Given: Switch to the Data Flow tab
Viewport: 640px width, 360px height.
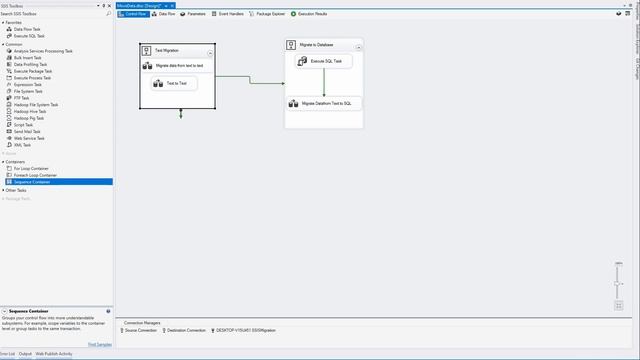Looking at the screenshot, I should coord(163,14).
